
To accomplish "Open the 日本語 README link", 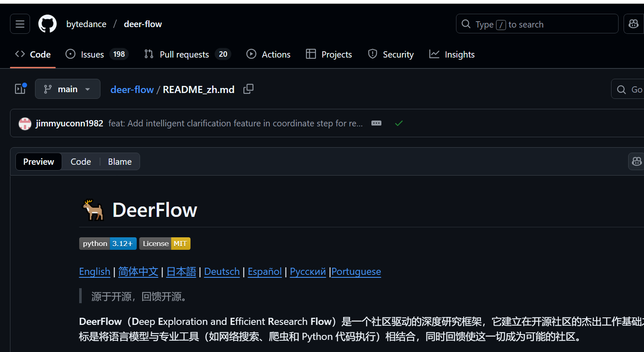I will 181,272.
